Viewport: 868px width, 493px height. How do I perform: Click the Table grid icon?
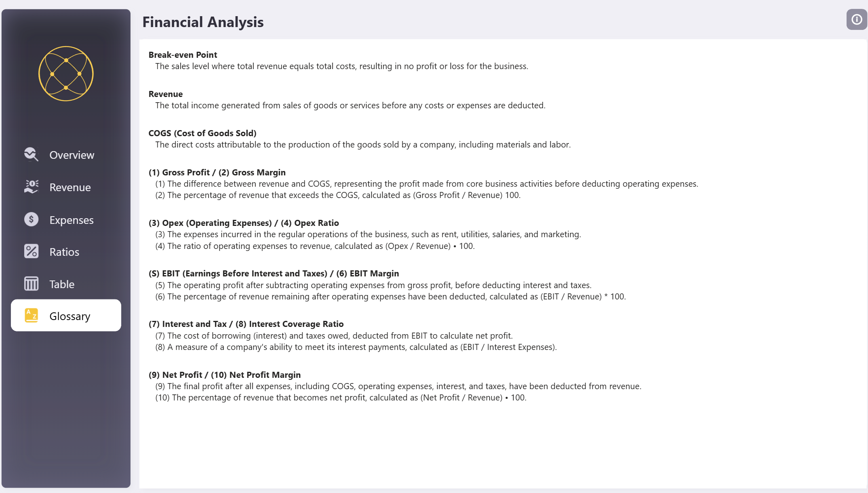click(31, 284)
